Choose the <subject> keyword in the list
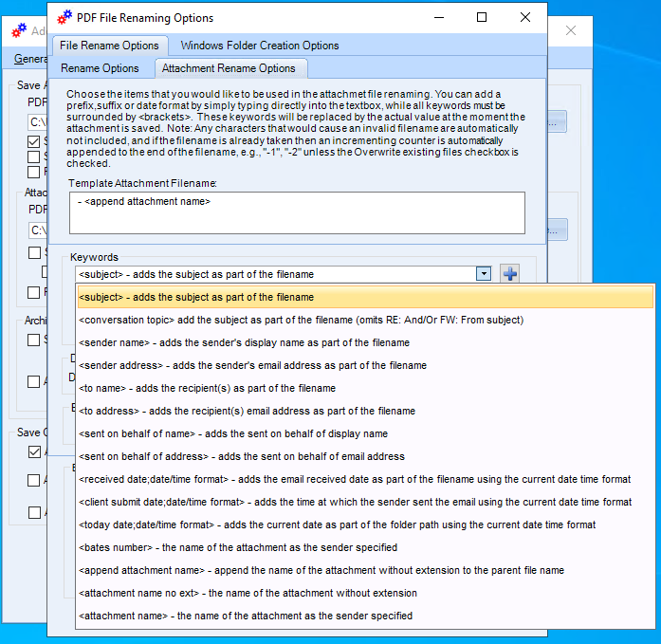The width and height of the screenshot is (661, 644). tap(365, 297)
